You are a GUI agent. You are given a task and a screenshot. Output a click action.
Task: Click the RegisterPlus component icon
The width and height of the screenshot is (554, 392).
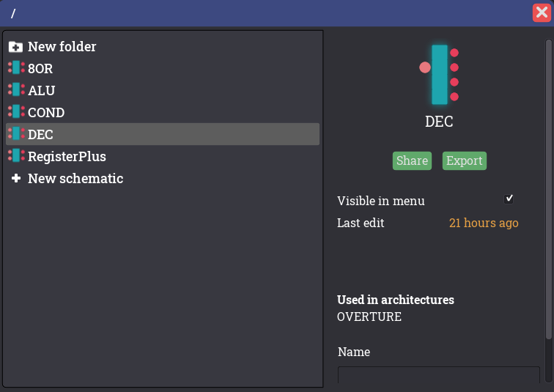[15, 156]
